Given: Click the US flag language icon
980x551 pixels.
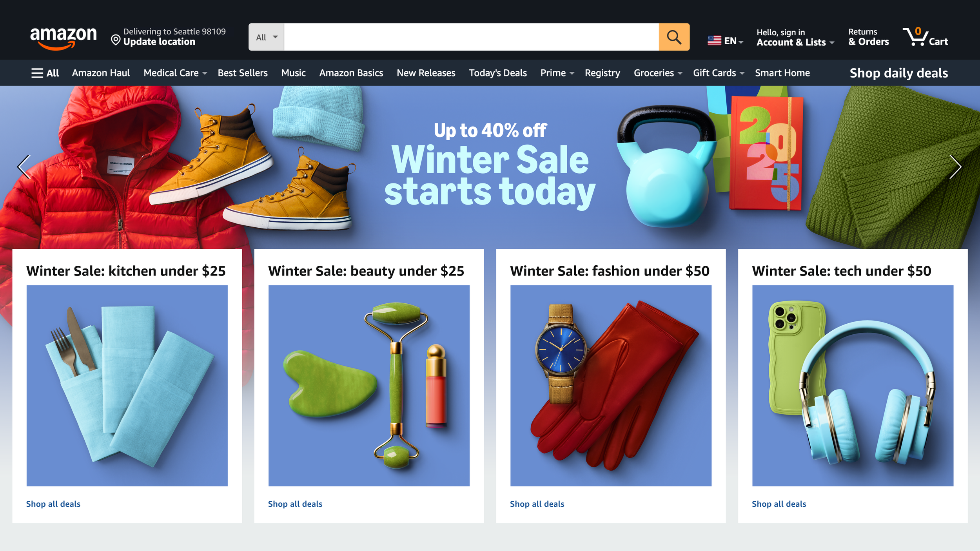Looking at the screenshot, I should pos(714,41).
